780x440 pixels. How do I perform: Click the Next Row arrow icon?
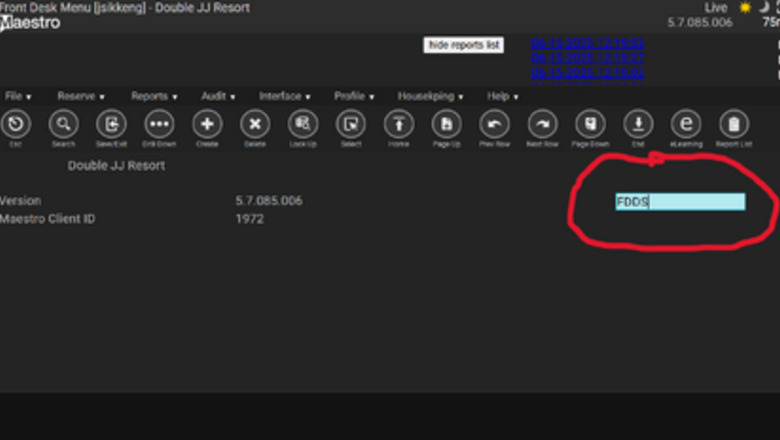pos(542,124)
